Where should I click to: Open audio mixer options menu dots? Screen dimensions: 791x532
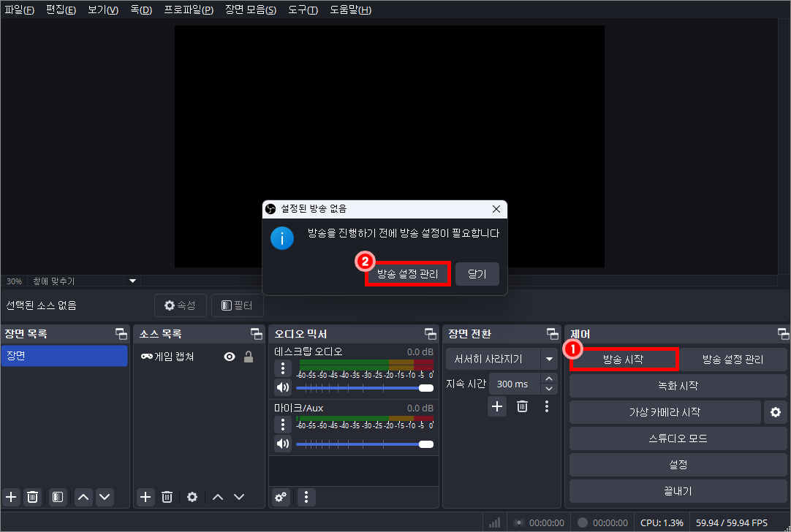coord(306,497)
